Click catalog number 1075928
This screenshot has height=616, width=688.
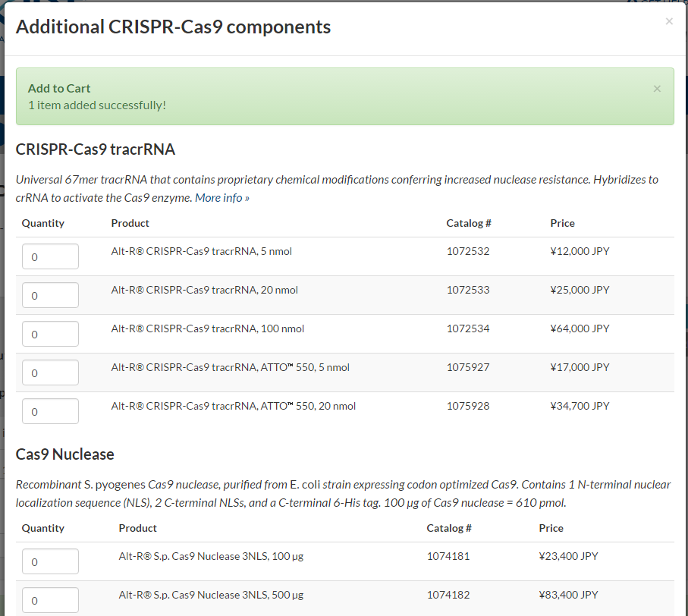tap(468, 406)
